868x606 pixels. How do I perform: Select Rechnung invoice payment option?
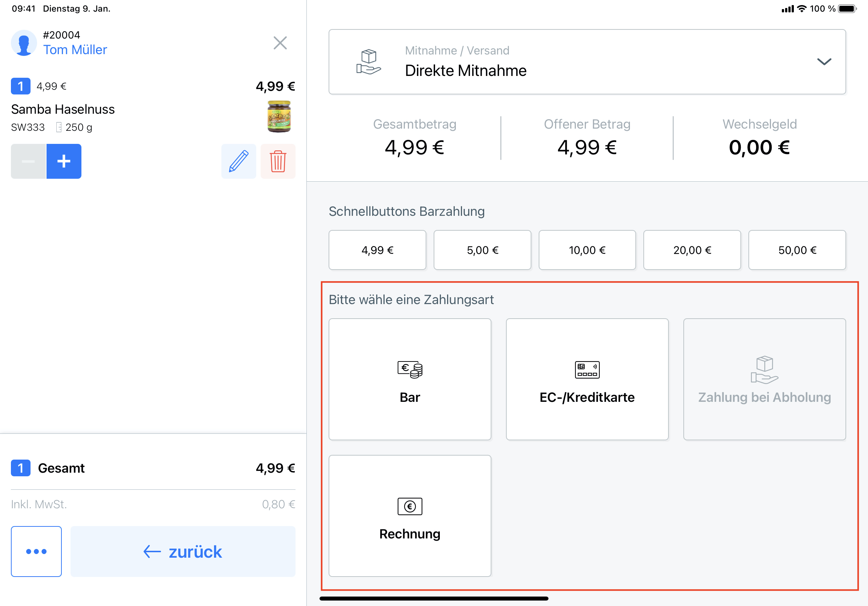(x=410, y=516)
